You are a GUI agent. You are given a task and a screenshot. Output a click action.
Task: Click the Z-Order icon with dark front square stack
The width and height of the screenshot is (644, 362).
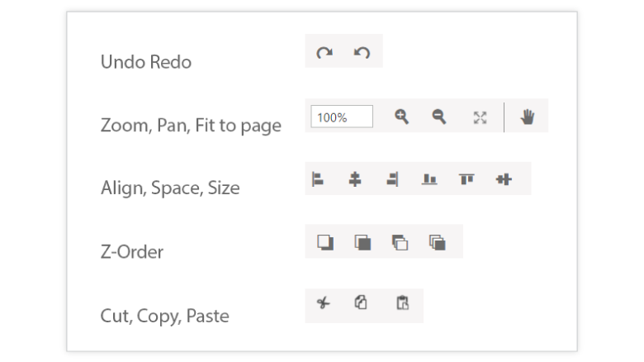click(x=438, y=242)
